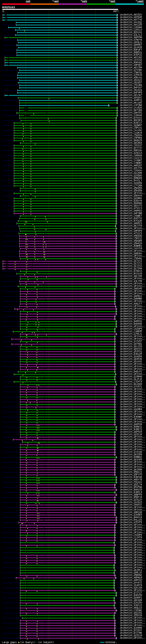Select hit label UniRef100_C1MI13
The width and height of the screenshot is (146, 644).
[x=131, y=30]
